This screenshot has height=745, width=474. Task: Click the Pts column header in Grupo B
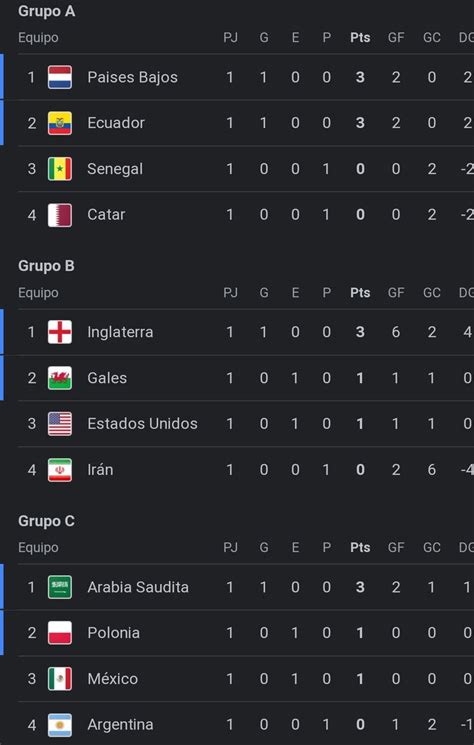click(360, 293)
